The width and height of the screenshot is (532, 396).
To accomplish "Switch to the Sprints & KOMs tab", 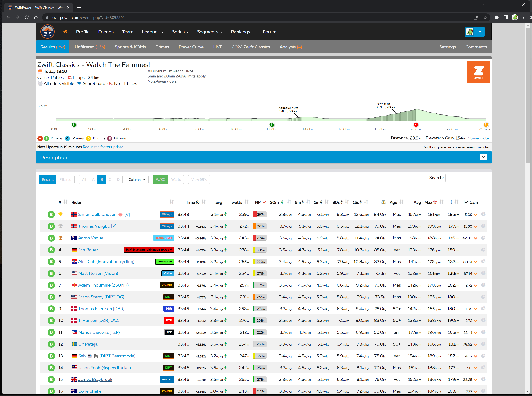I will pyautogui.click(x=130, y=47).
